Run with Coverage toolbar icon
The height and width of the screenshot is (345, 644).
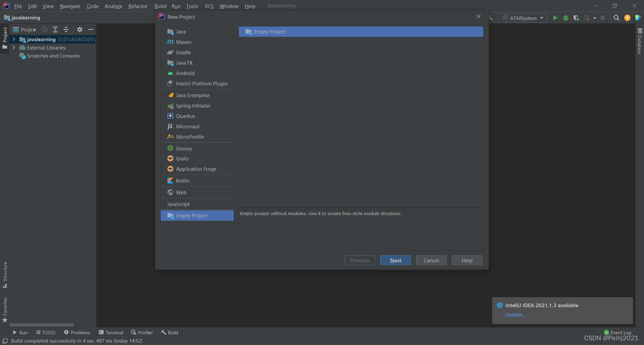click(x=576, y=18)
